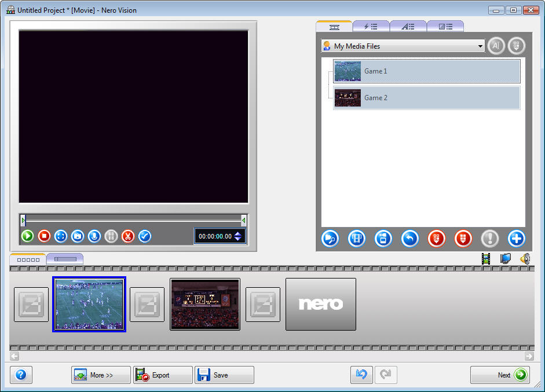The image size is (545, 392).
Task: Record audio with the microphone icon
Action: coord(94,236)
